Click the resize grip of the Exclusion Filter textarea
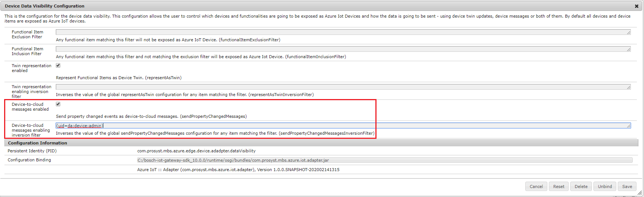 (x=629, y=33)
